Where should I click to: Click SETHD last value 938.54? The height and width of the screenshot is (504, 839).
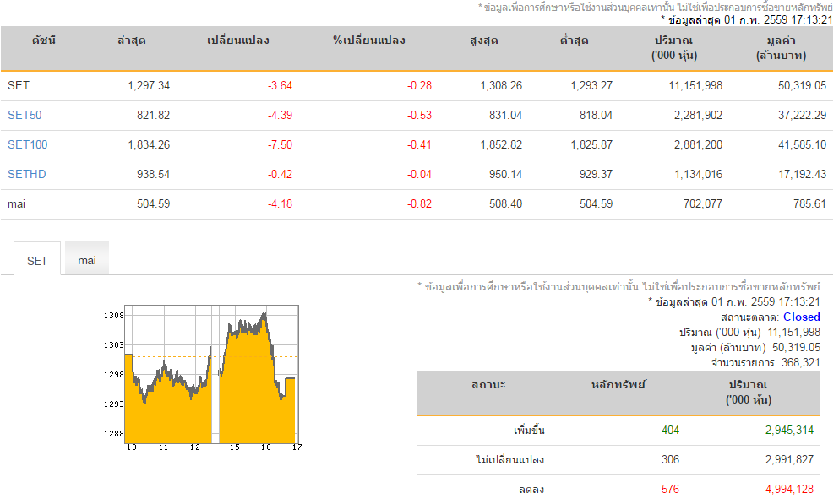[153, 174]
